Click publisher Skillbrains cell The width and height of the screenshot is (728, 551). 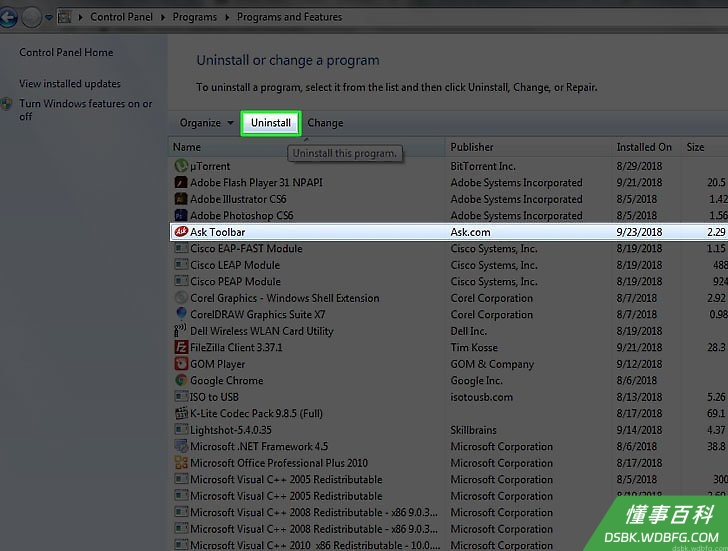(x=473, y=429)
